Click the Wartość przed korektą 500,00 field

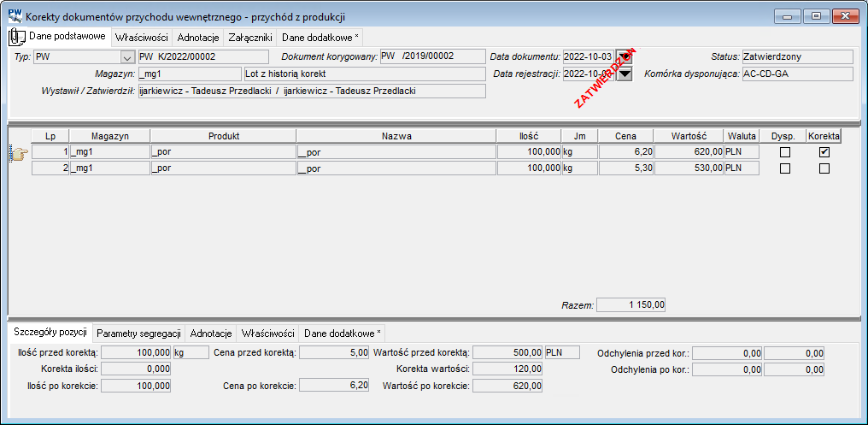(507, 352)
